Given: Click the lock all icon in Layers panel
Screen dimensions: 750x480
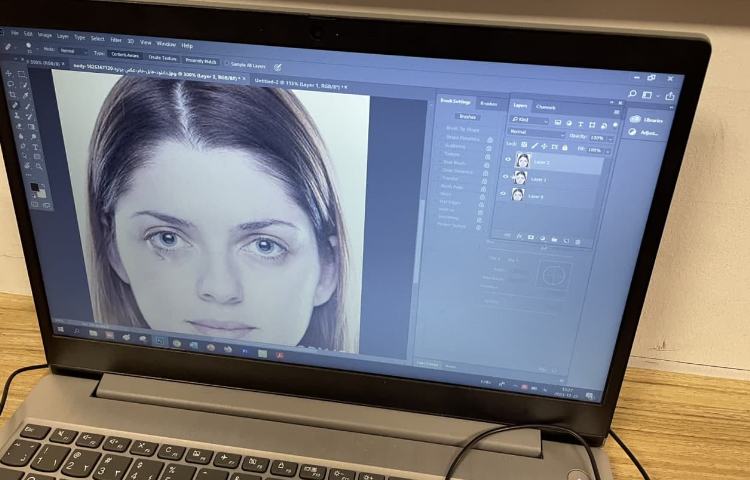Looking at the screenshot, I should tap(564, 147).
